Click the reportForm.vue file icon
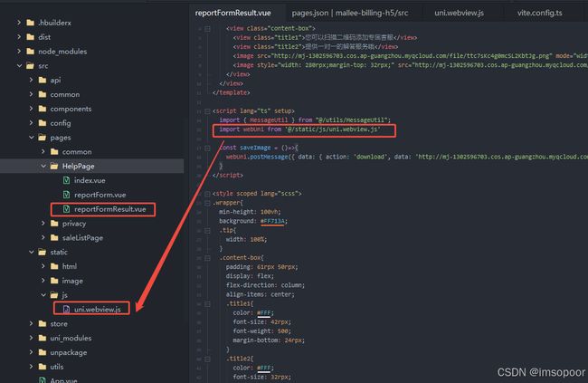 click(66, 195)
